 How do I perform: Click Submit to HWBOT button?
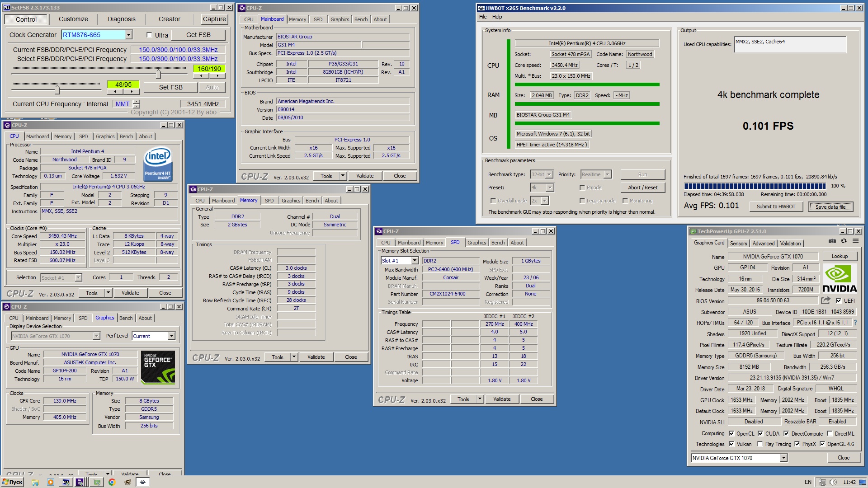coord(776,206)
